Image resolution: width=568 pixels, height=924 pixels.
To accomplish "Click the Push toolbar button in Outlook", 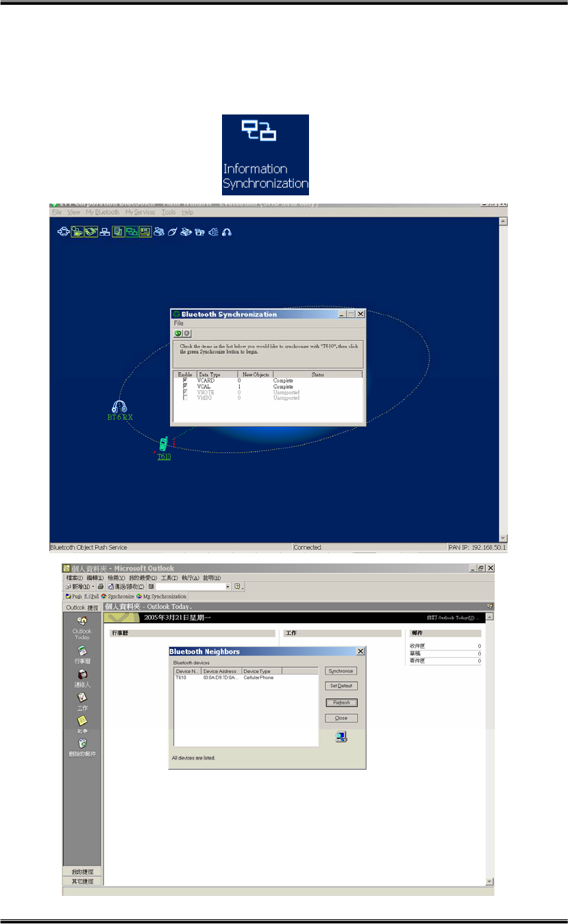I will pyautogui.click(x=74, y=596).
